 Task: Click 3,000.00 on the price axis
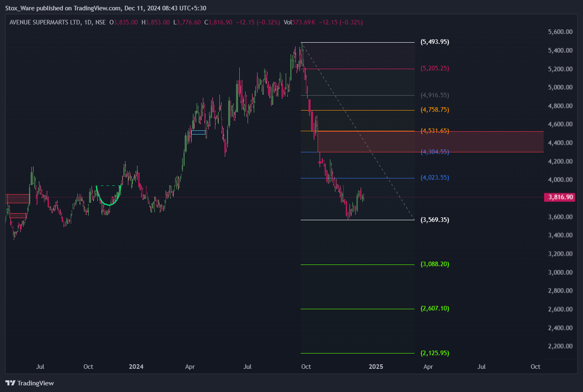pos(560,272)
